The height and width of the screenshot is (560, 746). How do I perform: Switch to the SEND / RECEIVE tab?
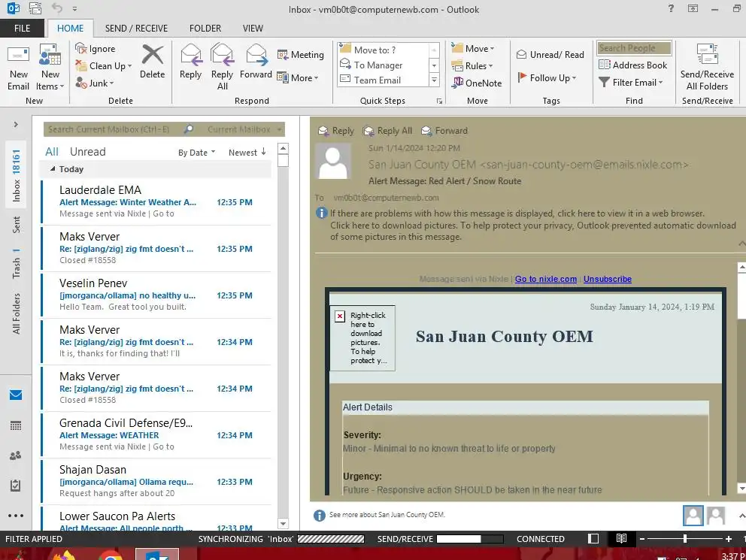137,28
